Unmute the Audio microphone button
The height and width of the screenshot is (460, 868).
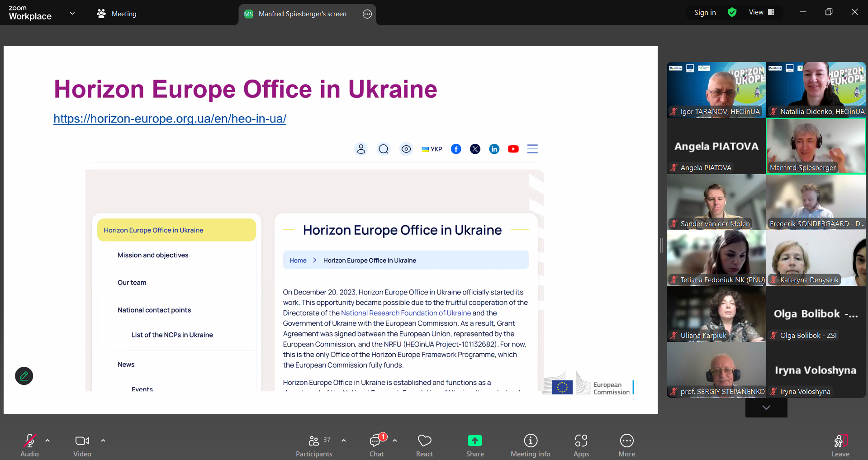(30, 445)
